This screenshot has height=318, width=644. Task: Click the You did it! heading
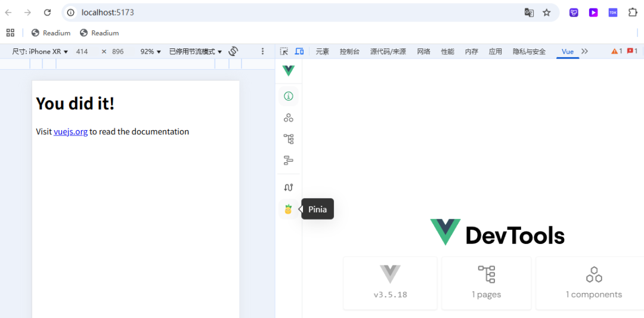(75, 104)
